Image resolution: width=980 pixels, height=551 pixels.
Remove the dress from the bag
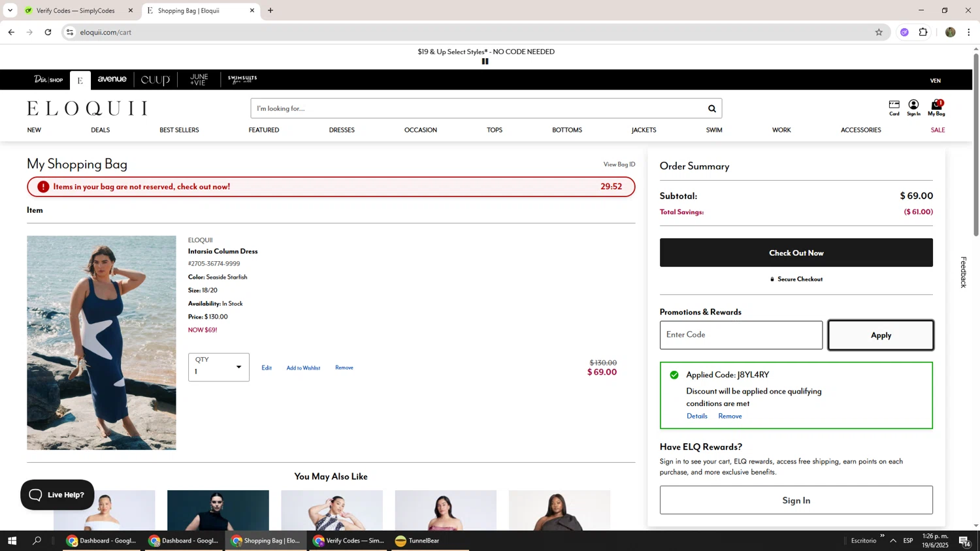[344, 368]
